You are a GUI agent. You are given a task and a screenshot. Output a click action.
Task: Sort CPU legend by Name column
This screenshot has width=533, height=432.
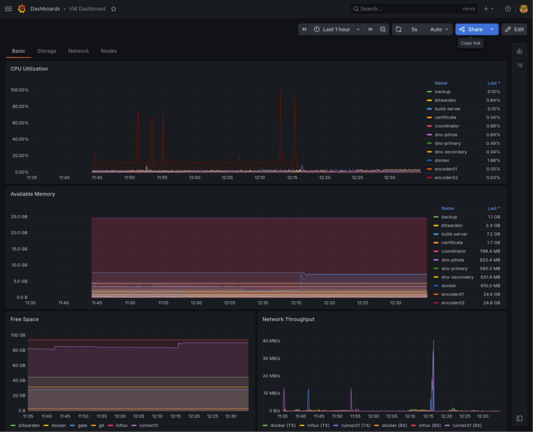pos(441,83)
